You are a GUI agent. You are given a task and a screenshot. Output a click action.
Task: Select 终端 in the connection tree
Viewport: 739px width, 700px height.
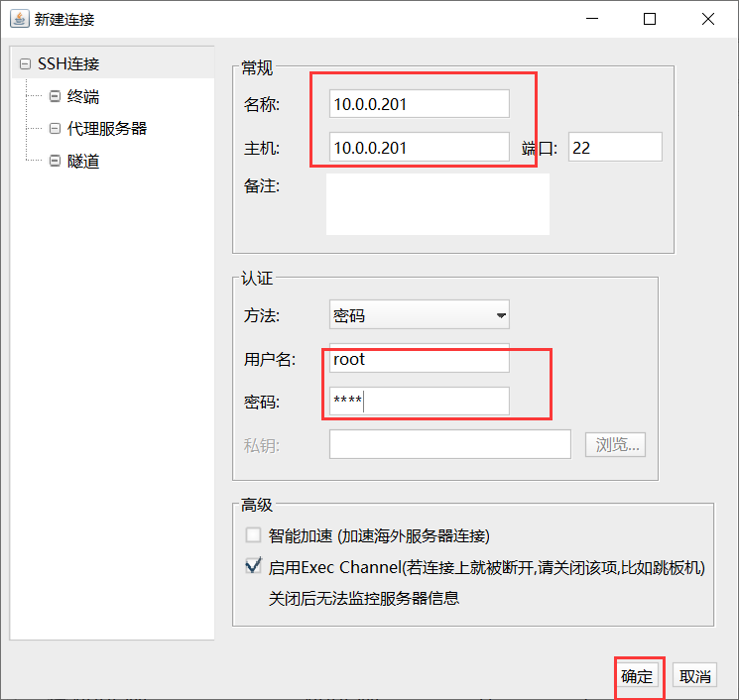pos(83,96)
